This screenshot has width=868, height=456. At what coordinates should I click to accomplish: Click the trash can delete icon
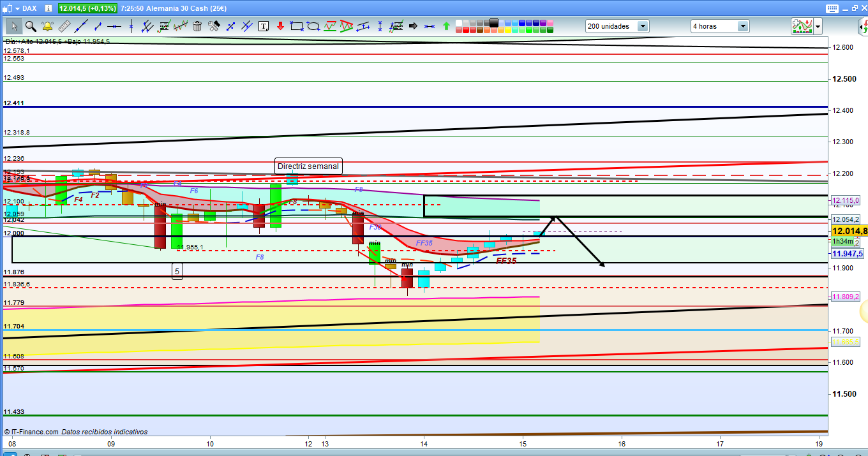coord(197,26)
